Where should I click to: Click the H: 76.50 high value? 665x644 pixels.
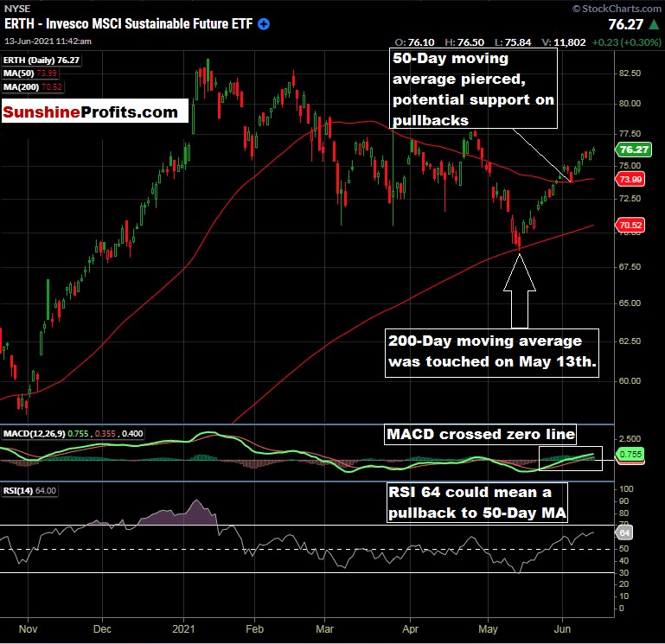464,42
